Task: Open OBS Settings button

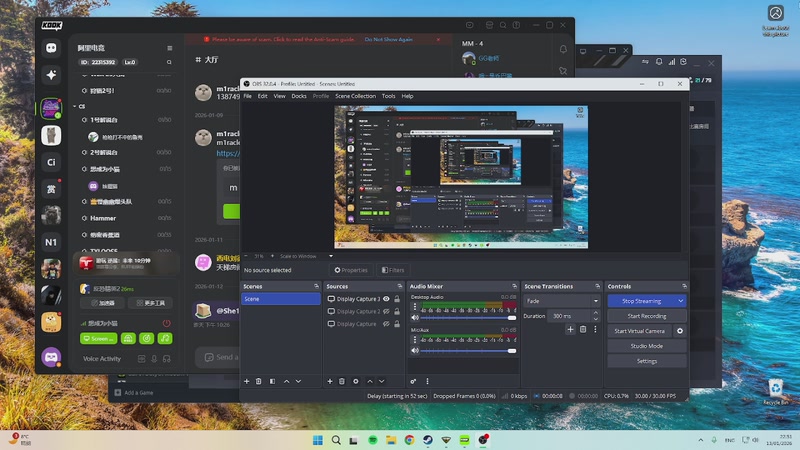Action: 647,361
